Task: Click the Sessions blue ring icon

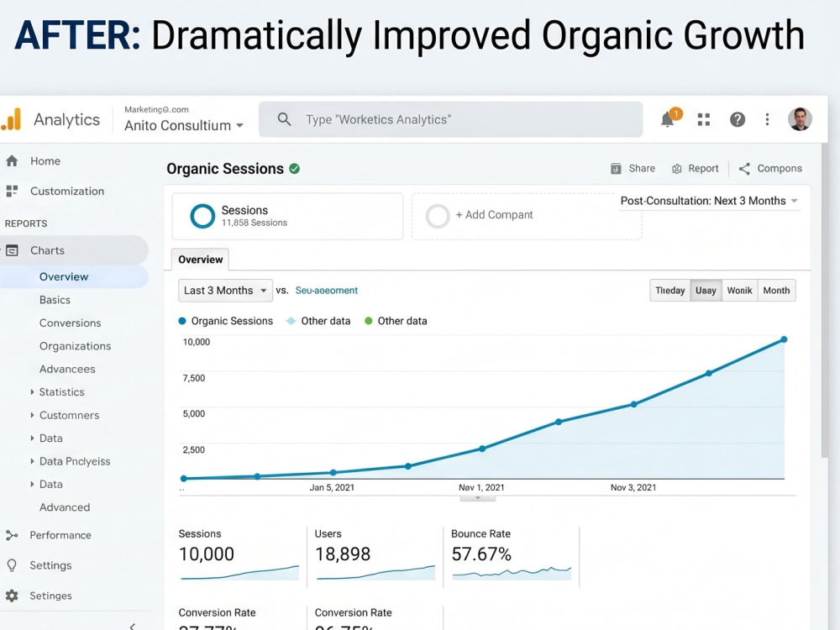Action: point(202,216)
